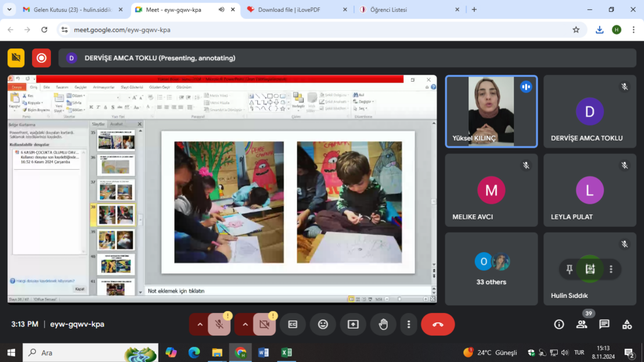644x362 pixels.
Task: Show the participants list
Action: click(582, 324)
